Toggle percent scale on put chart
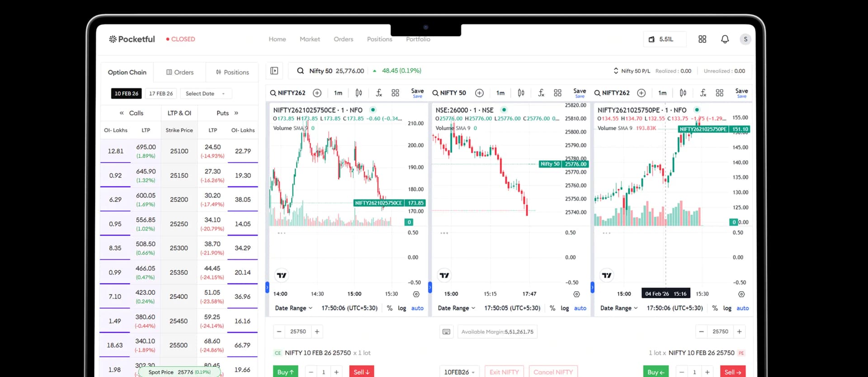 (x=715, y=308)
